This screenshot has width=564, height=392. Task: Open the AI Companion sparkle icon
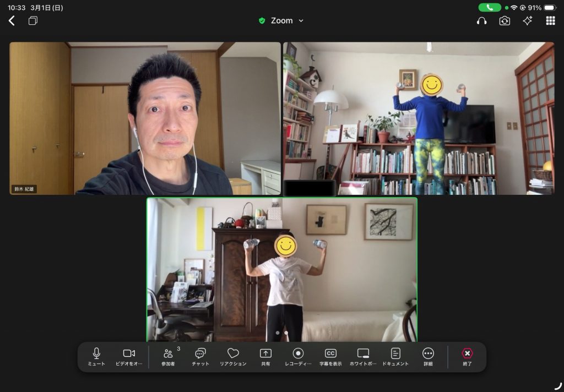click(528, 20)
